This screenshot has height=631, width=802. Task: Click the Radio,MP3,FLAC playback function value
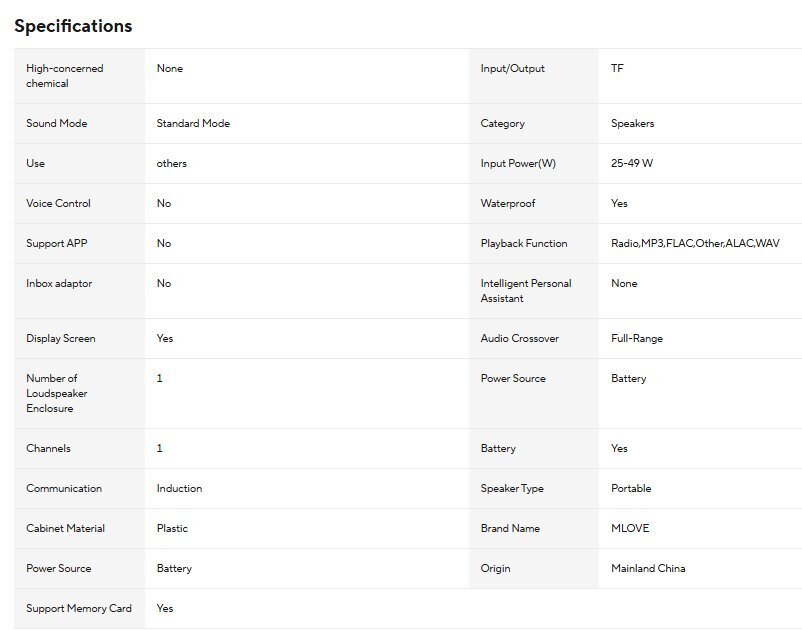coord(695,244)
